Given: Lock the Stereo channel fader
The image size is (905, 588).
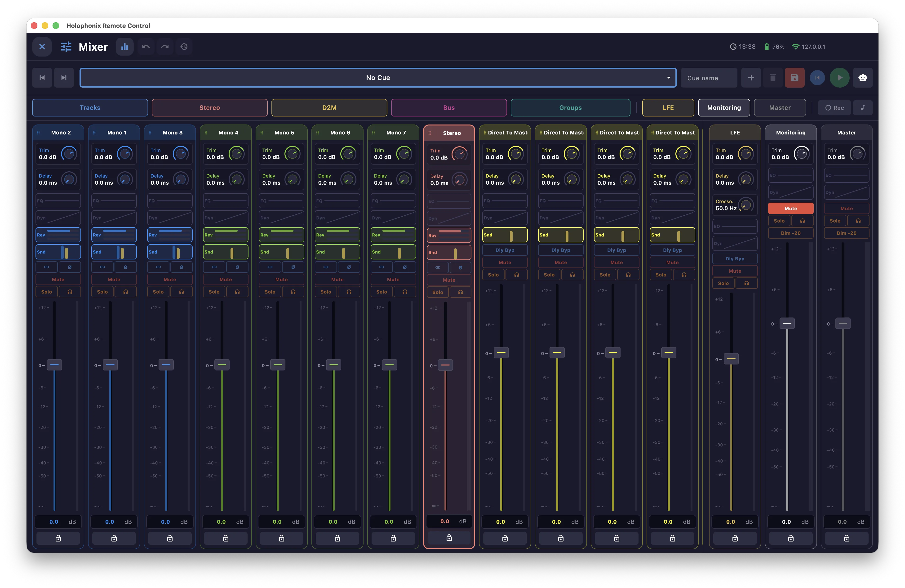Looking at the screenshot, I should click(x=449, y=538).
